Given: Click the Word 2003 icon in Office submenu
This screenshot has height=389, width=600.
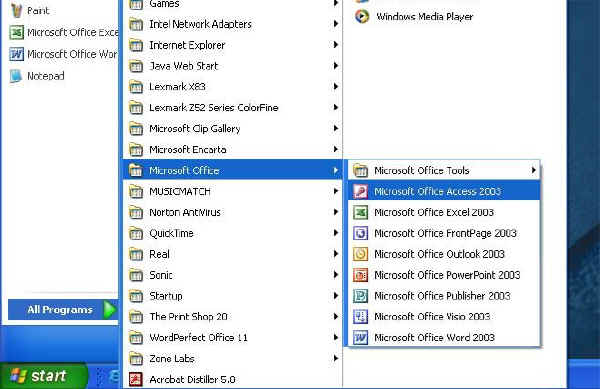Looking at the screenshot, I should tap(360, 337).
